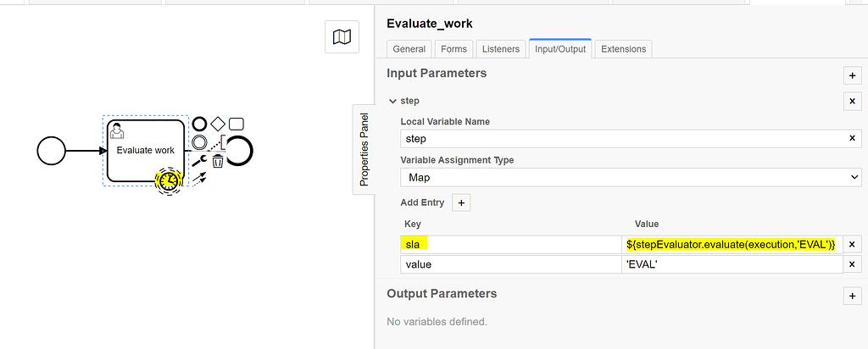Switch to the Listeners tab
868x349 pixels.
500,48
